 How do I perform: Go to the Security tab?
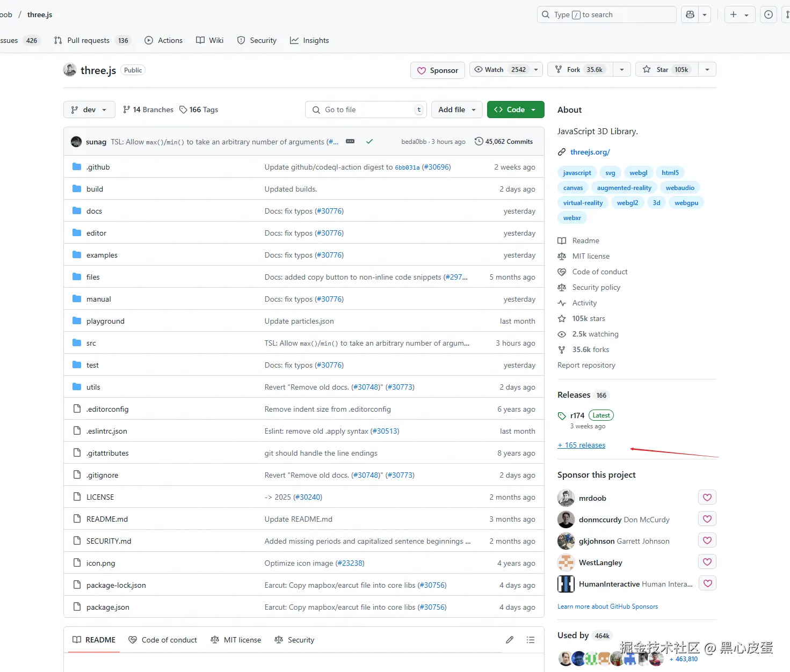[x=257, y=40]
